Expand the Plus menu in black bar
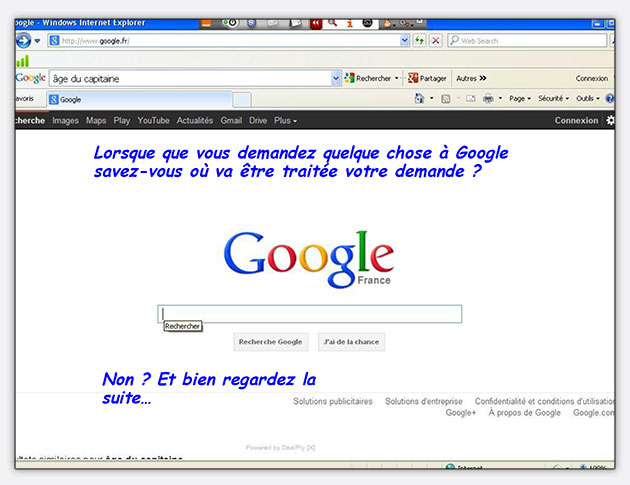 pyautogui.click(x=285, y=121)
